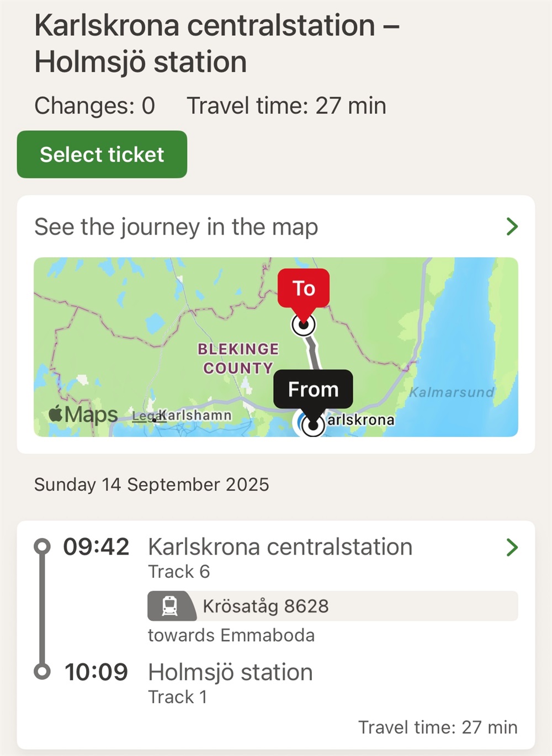This screenshot has width=552, height=756.
Task: Click the red To destination pin
Action: tap(304, 288)
